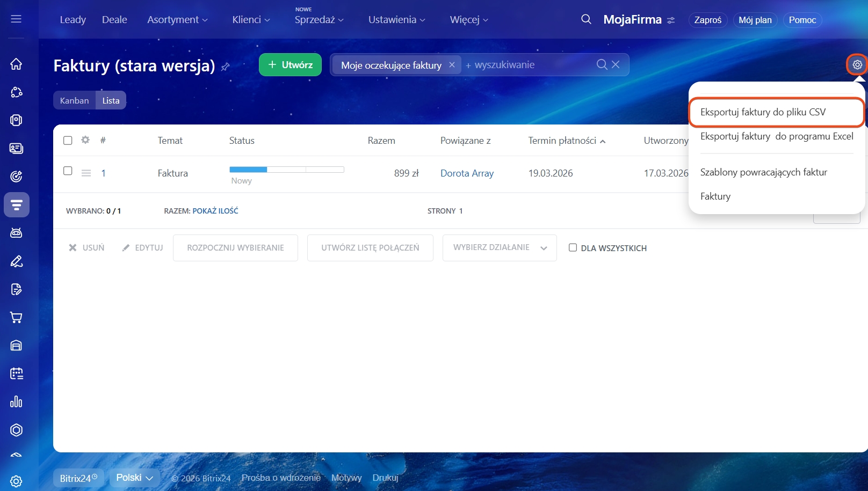This screenshot has width=868, height=491.
Task: Click the grid column settings gear icon
Action: pos(85,140)
